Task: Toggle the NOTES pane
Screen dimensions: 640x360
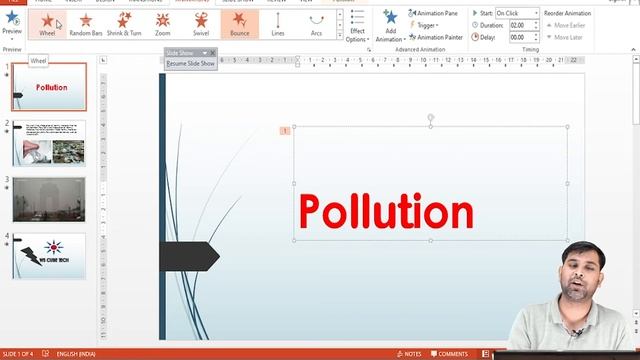Action: click(x=409, y=354)
